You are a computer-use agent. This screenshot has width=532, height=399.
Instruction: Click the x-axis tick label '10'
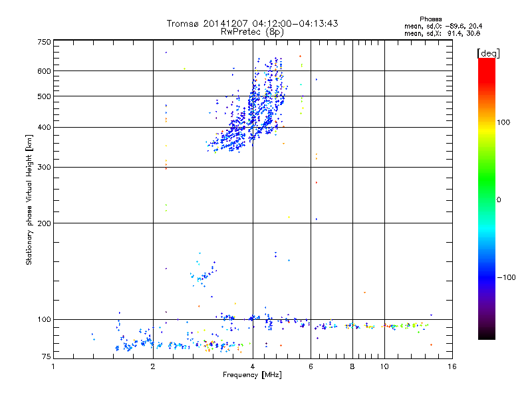(384, 366)
